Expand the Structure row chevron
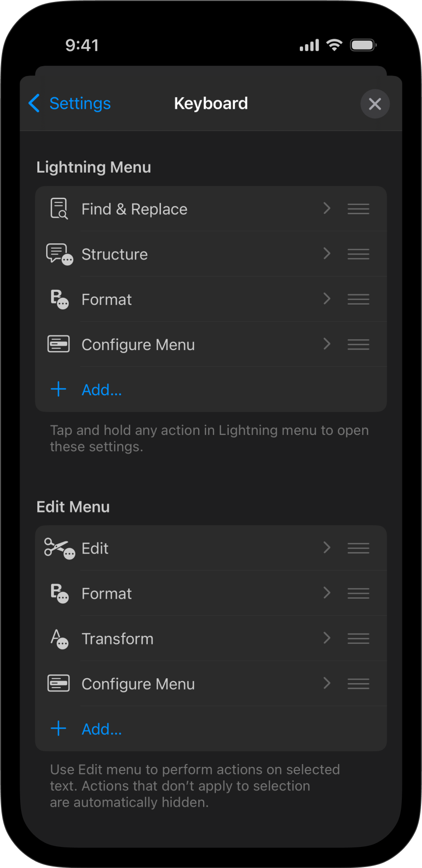This screenshot has height=868, width=422. [x=327, y=254]
